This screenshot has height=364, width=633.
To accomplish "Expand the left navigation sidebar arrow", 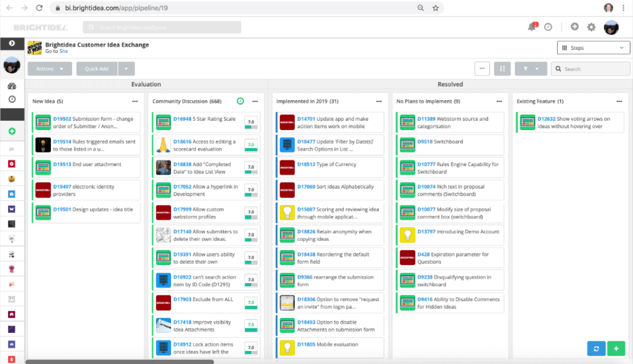I will (12, 43).
